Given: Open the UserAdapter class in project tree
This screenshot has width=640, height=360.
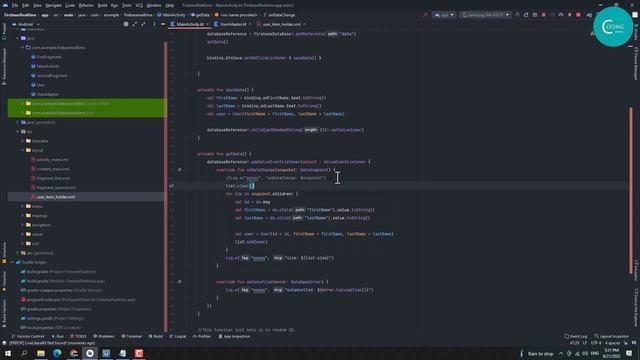Looking at the screenshot, I should [48, 94].
